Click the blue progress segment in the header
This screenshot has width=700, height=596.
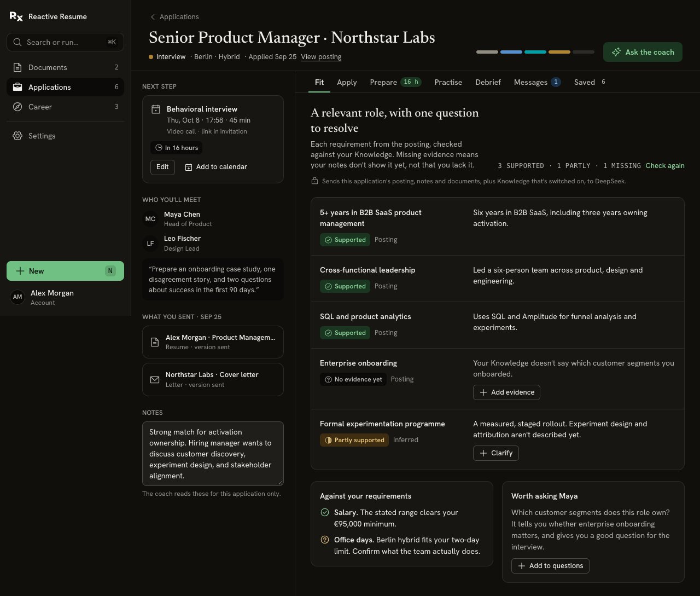511,52
